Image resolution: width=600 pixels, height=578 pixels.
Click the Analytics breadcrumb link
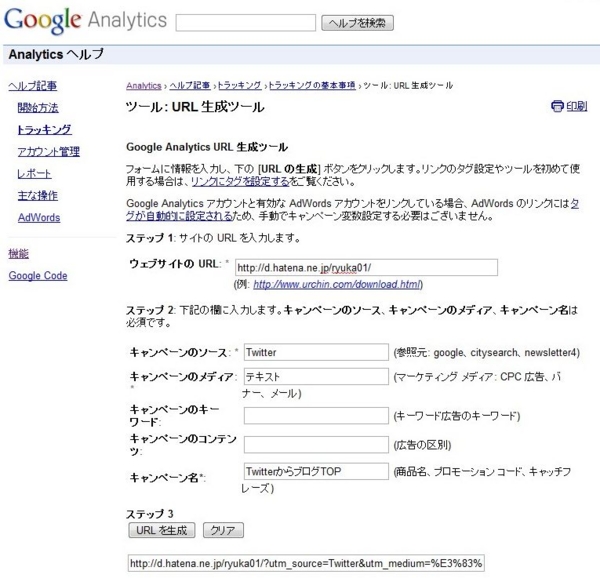[x=144, y=86]
